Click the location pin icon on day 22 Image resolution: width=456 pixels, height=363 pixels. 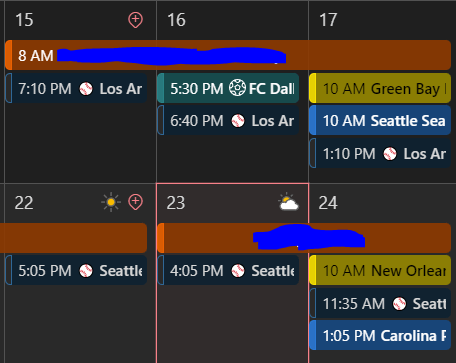click(135, 202)
